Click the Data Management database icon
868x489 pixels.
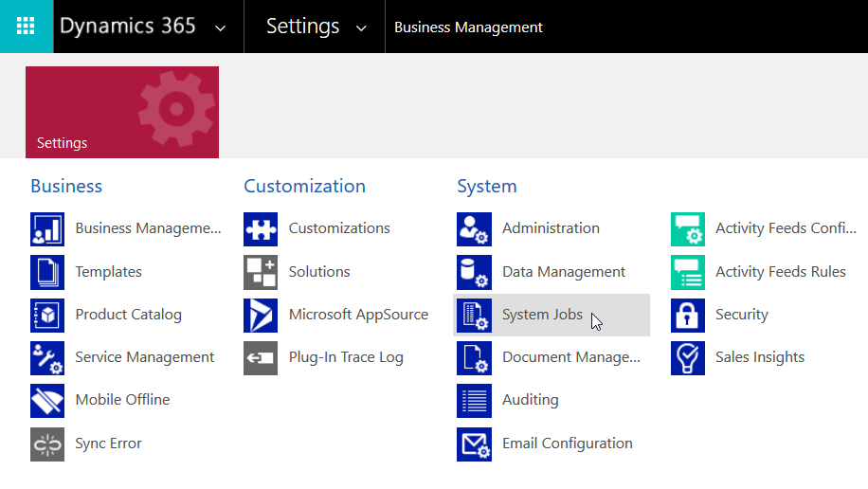coord(474,272)
